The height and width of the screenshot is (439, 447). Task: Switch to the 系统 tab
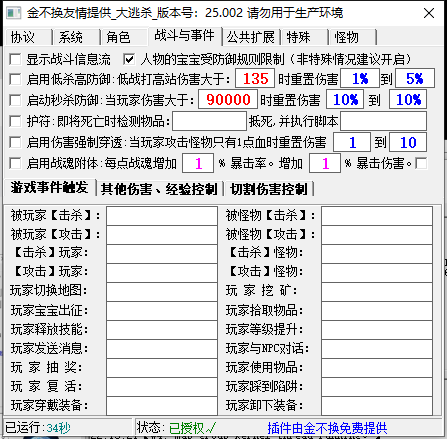76,37
